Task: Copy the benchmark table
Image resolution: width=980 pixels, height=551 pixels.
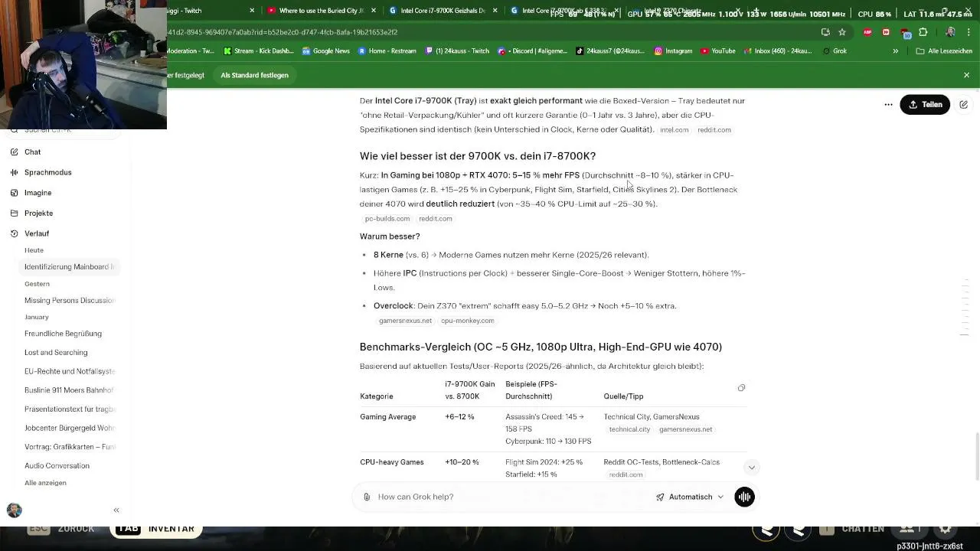Action: click(741, 388)
